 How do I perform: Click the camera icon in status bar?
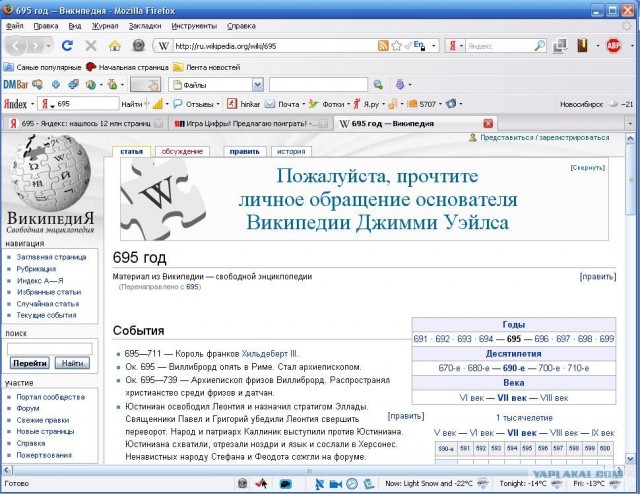(336, 484)
